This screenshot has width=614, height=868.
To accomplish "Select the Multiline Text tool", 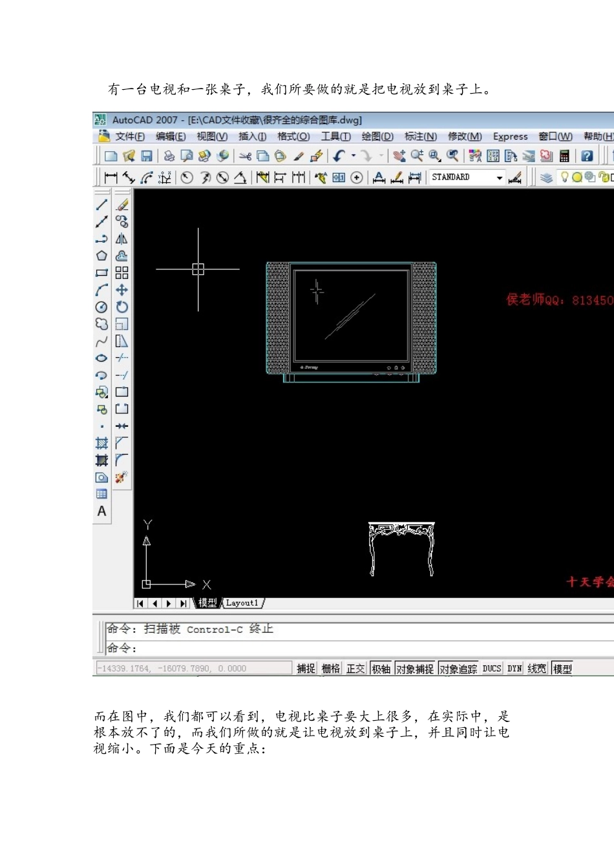I will click(x=101, y=512).
